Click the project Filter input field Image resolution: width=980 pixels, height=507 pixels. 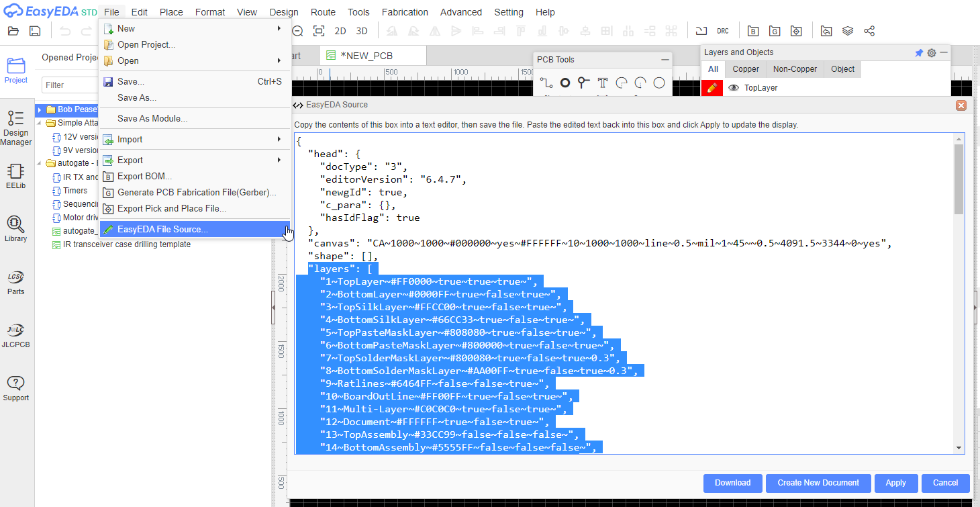tap(70, 85)
